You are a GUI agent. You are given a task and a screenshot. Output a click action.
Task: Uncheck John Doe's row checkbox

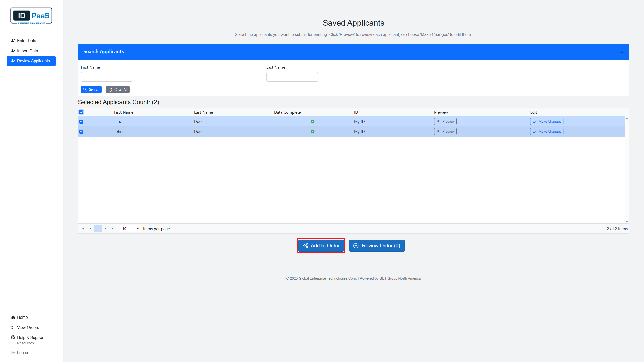click(81, 132)
